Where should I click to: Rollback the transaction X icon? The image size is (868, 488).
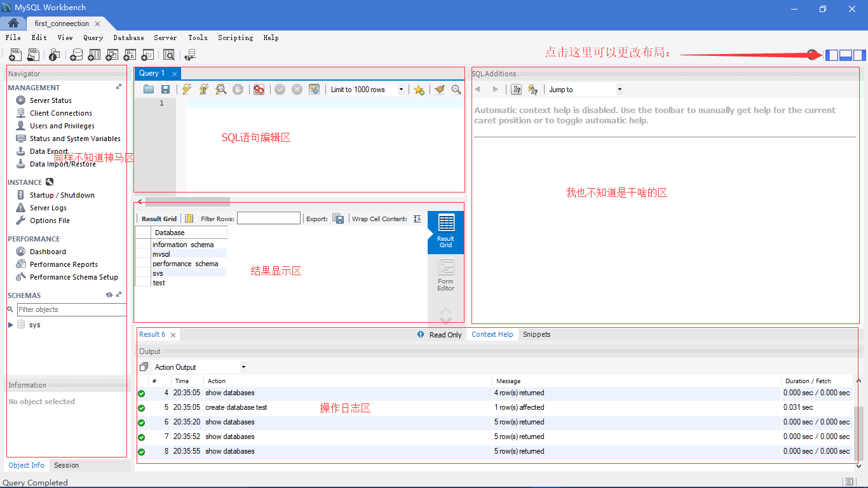297,90
